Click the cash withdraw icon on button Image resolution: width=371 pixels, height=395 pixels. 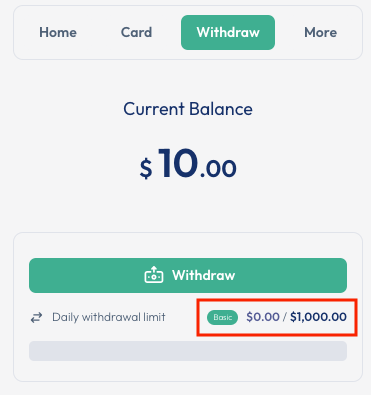[154, 275]
